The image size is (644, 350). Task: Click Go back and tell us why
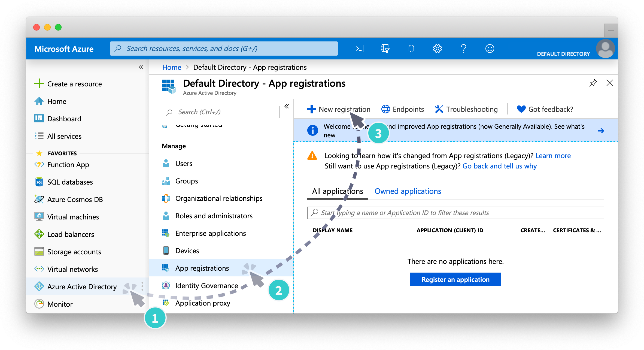pyautogui.click(x=500, y=166)
